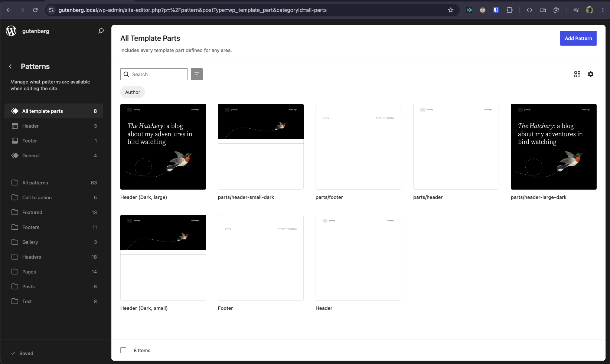Click the Header template part icon
Viewport: 610px width, 364px height.
15,126
